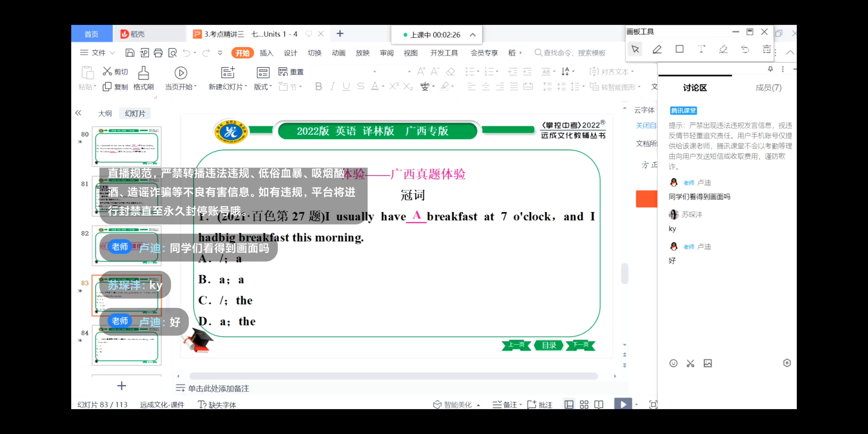Click the clear-all trash icon in drawing board

[767, 49]
